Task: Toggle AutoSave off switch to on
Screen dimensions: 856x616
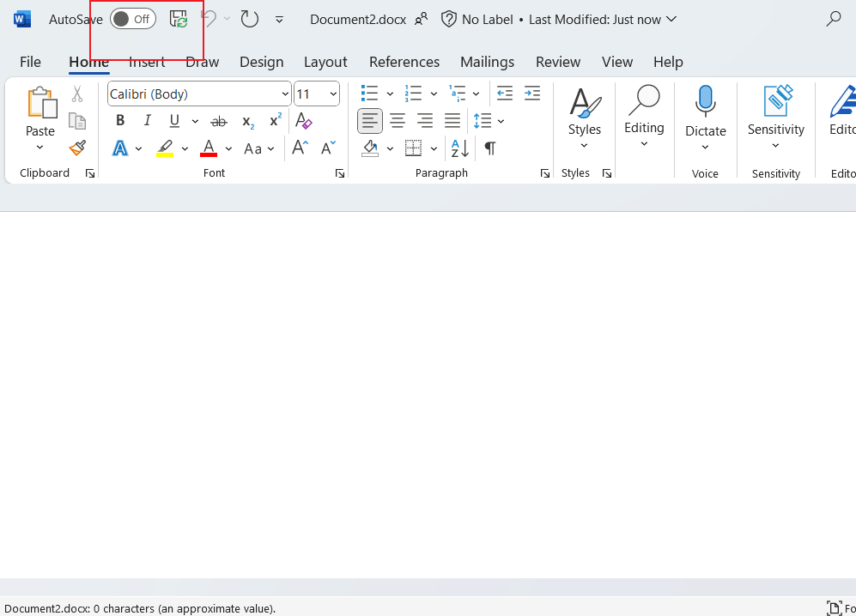Action: pyautogui.click(x=132, y=18)
